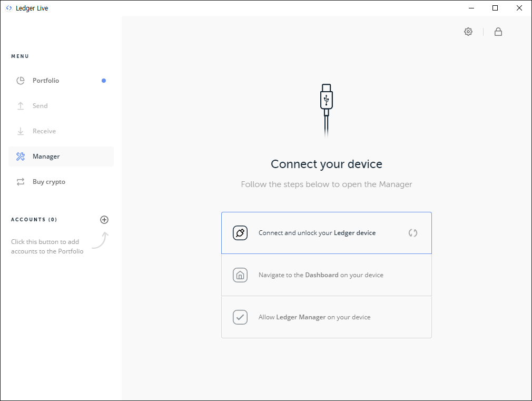Click the 'Ledger Live' window title
Viewport: 532px width, 401px height.
[x=32, y=8]
